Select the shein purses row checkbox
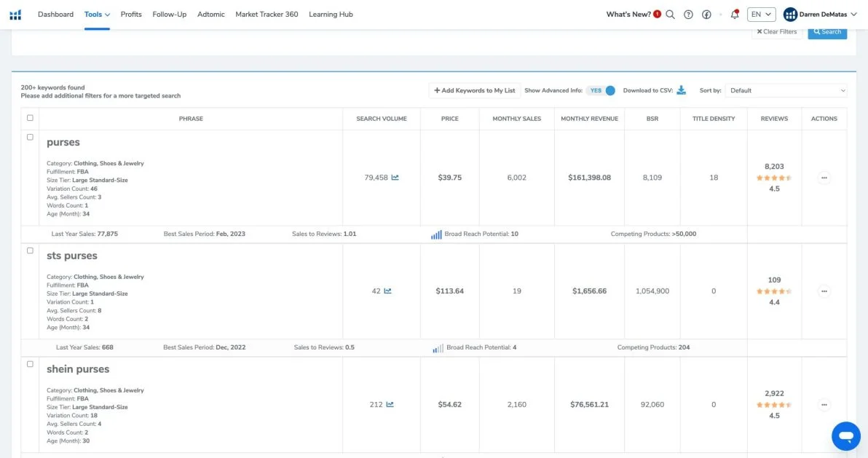This screenshot has width=868, height=458. [x=30, y=364]
